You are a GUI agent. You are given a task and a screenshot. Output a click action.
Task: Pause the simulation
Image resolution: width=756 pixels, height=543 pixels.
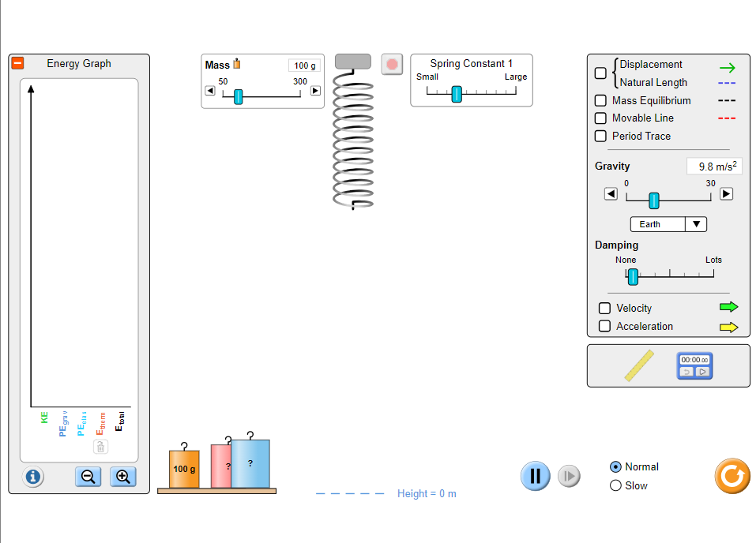[x=535, y=476]
